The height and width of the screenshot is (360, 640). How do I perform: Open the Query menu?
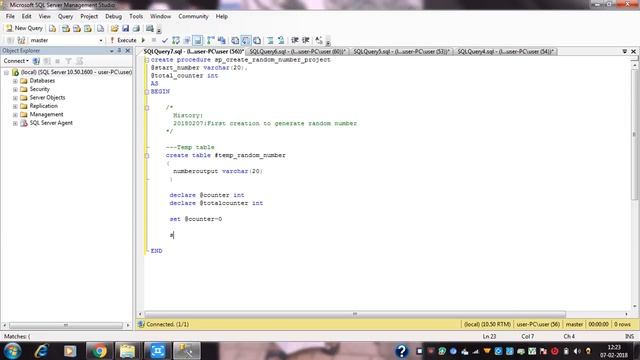click(x=65, y=16)
